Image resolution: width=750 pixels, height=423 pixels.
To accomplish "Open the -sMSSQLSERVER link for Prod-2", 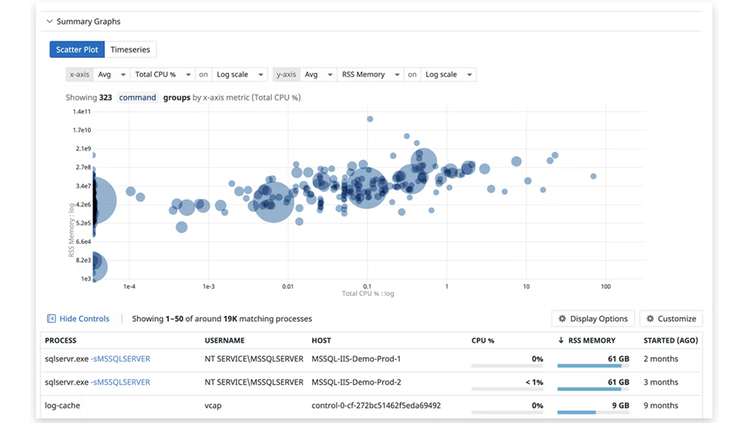I will [x=121, y=382].
